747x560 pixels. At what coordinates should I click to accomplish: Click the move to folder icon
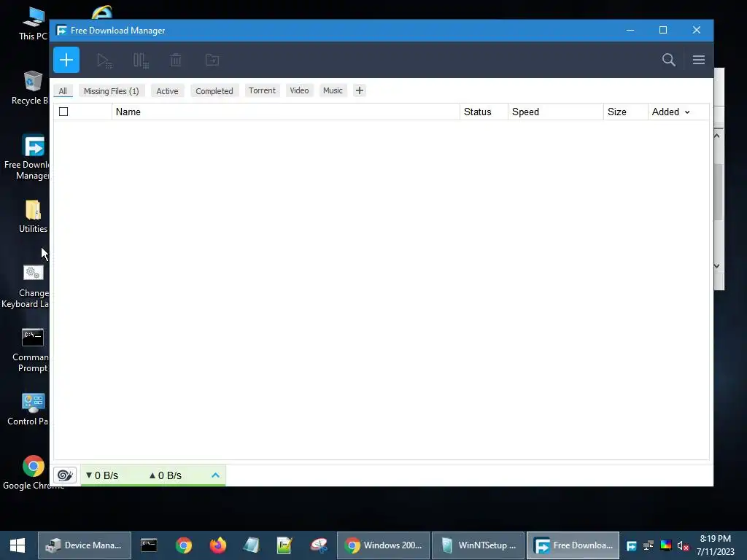click(x=212, y=60)
